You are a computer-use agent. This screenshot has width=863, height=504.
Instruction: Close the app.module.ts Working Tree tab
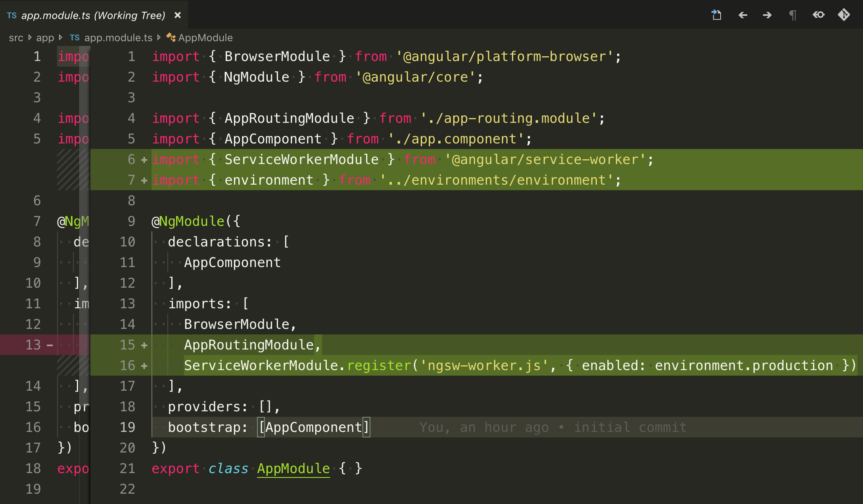[x=178, y=15]
